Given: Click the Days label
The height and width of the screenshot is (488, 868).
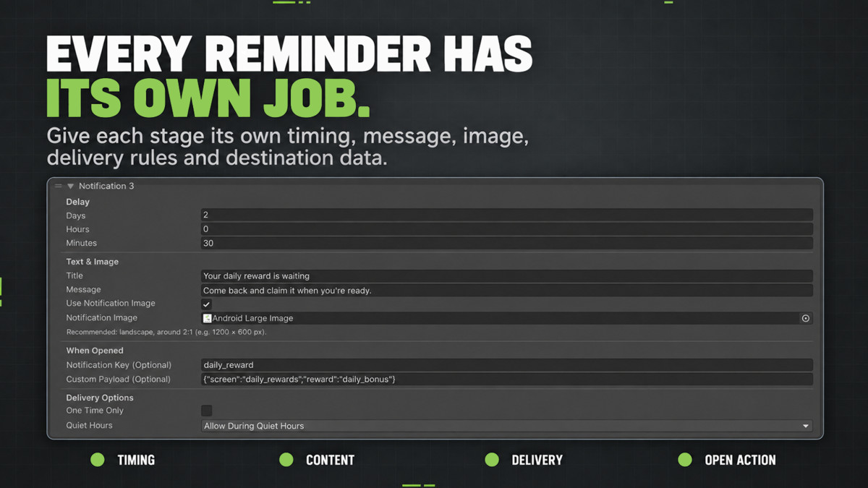Looking at the screenshot, I should 76,215.
